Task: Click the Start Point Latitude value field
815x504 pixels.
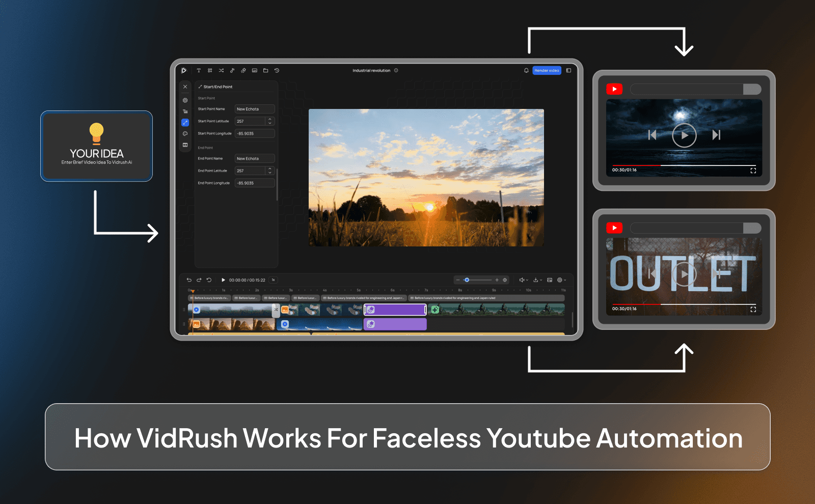Action: 250,121
